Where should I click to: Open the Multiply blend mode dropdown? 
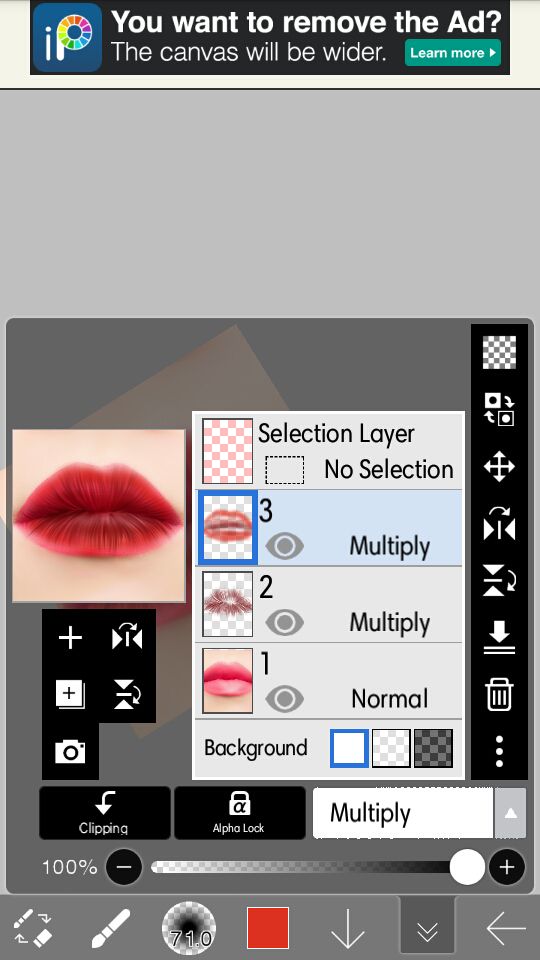403,813
